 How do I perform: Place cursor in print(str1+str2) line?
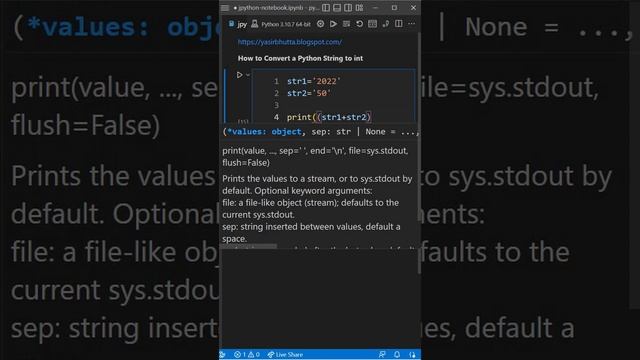pyautogui.click(x=329, y=117)
